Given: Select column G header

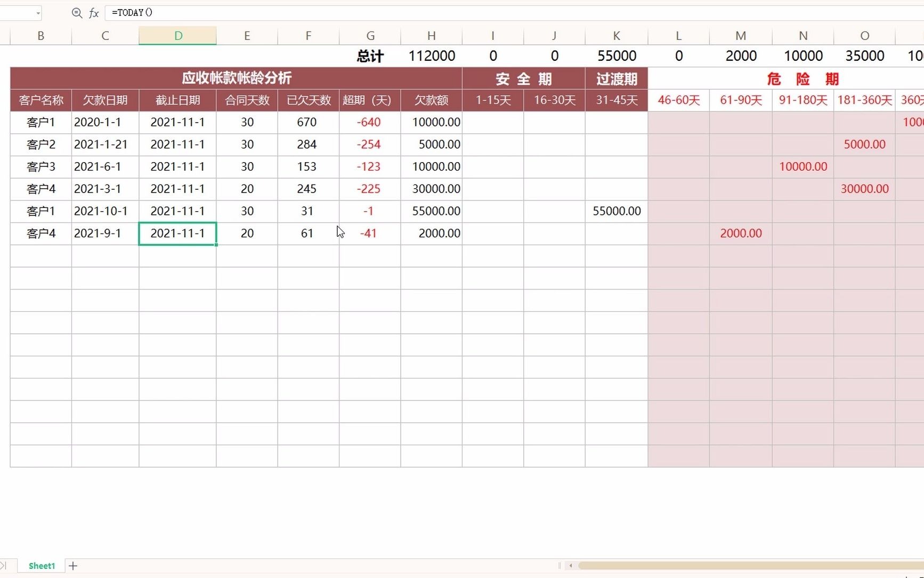Looking at the screenshot, I should pyautogui.click(x=370, y=36).
